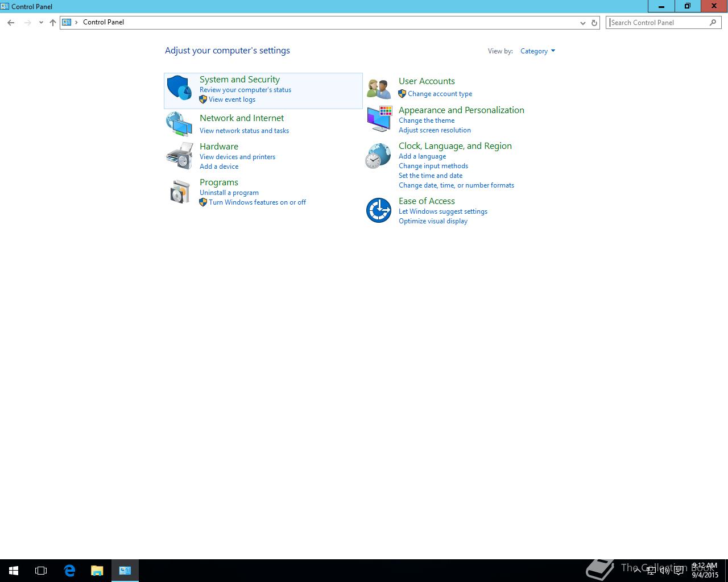Select Control Panel taskbar button
Screen dimensions: 728x582
[x=125, y=571]
